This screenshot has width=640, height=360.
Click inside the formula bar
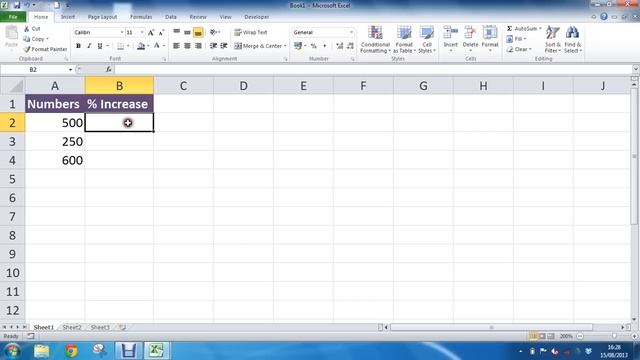373,69
